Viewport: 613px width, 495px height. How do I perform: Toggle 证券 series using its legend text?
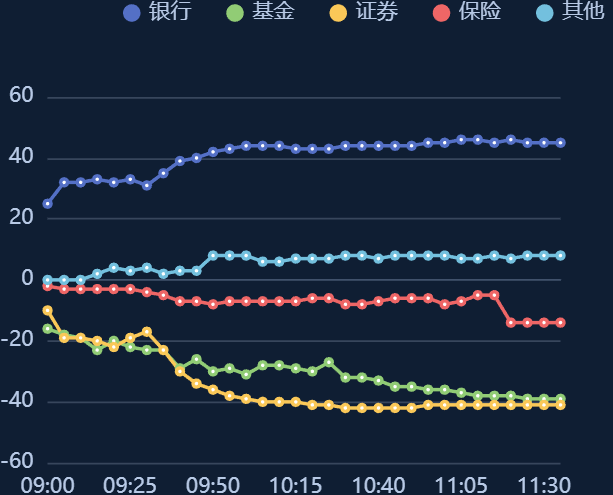coord(377,13)
